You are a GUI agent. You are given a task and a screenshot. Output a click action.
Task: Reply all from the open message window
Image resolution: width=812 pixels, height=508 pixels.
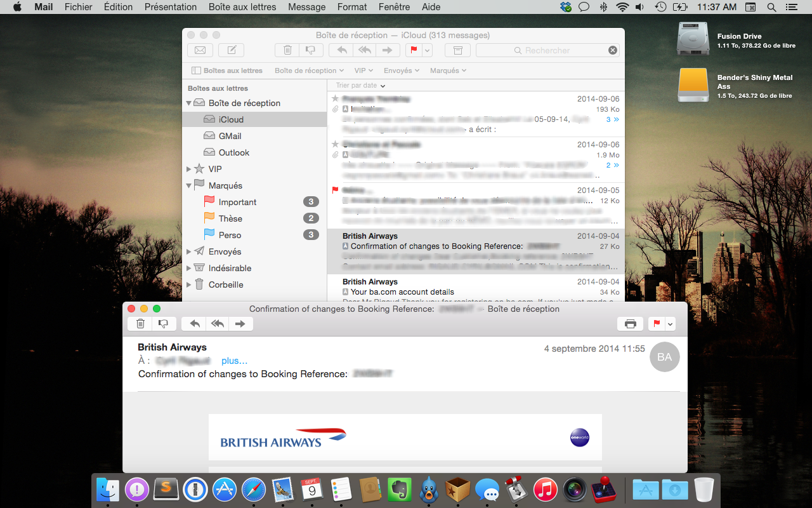(218, 324)
